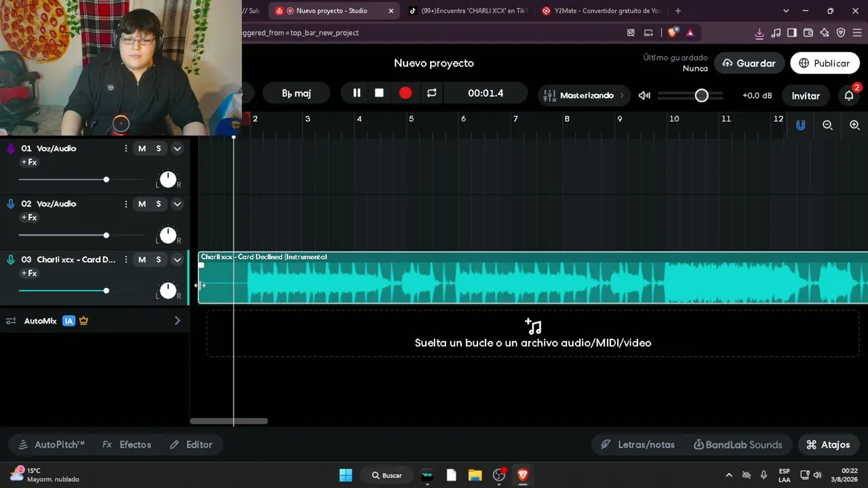Solo track 01 Voz/Audio

click(x=159, y=148)
